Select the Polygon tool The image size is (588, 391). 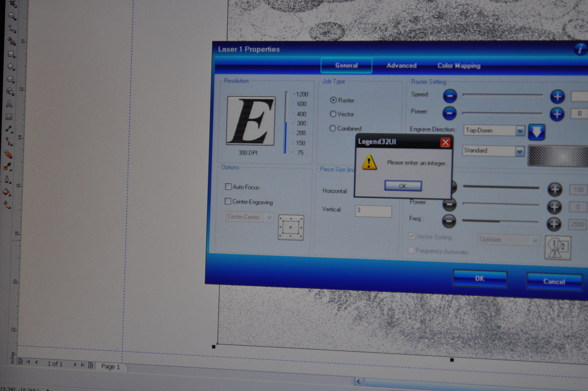click(x=10, y=79)
